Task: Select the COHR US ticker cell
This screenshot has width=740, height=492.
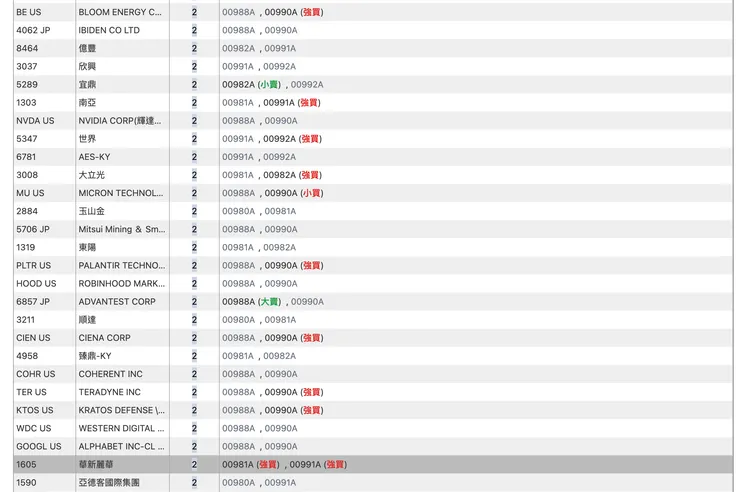Action: 36,374
